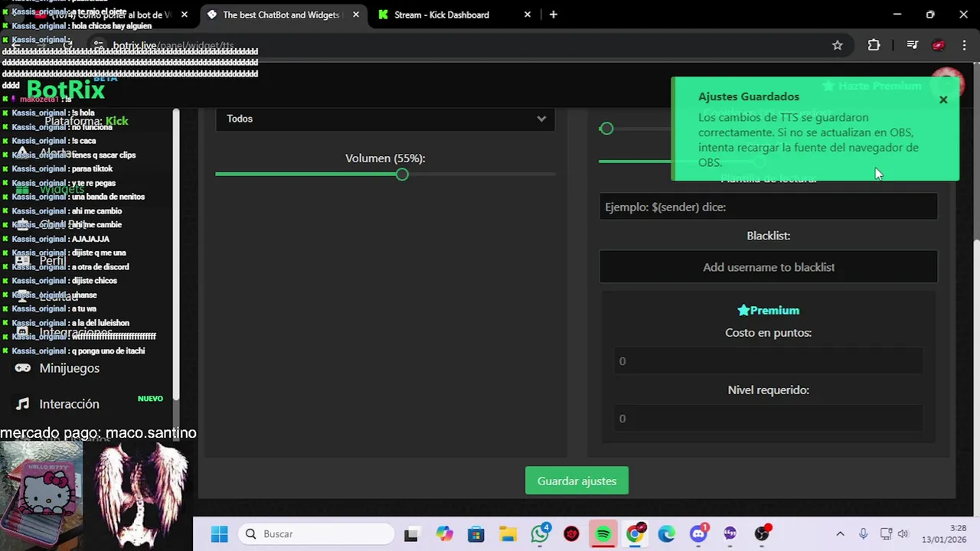Open Spotify from the taskbar
980x551 pixels.
click(x=603, y=534)
